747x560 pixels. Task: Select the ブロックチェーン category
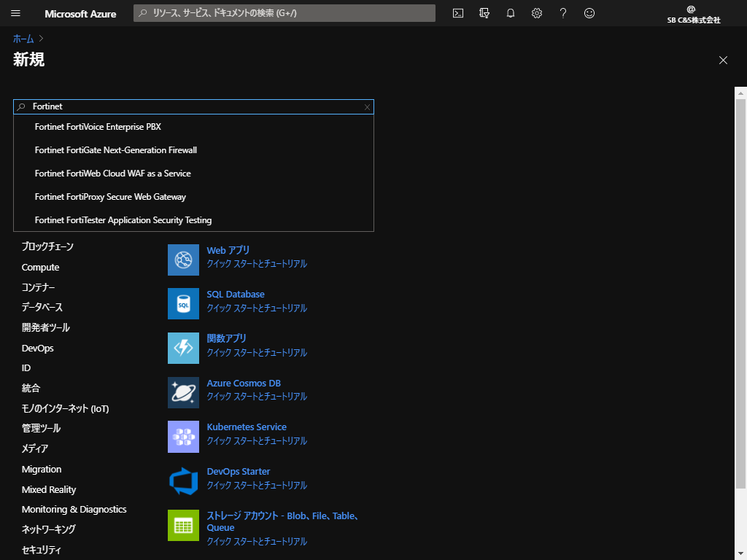point(47,246)
